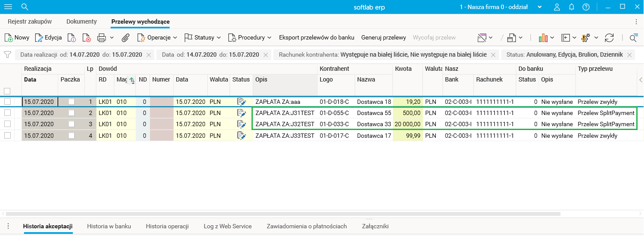Screen dimensions: 644x236
Task: Click the Edycja edit button
Action: tap(48, 38)
